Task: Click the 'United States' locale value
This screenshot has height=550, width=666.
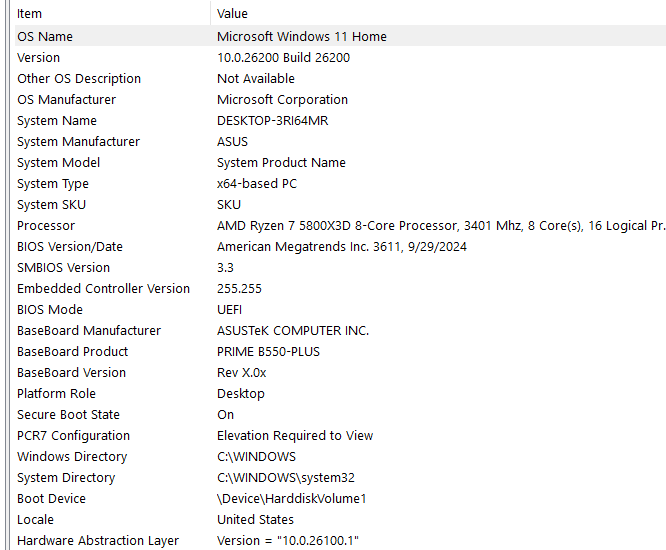Action: (256, 520)
